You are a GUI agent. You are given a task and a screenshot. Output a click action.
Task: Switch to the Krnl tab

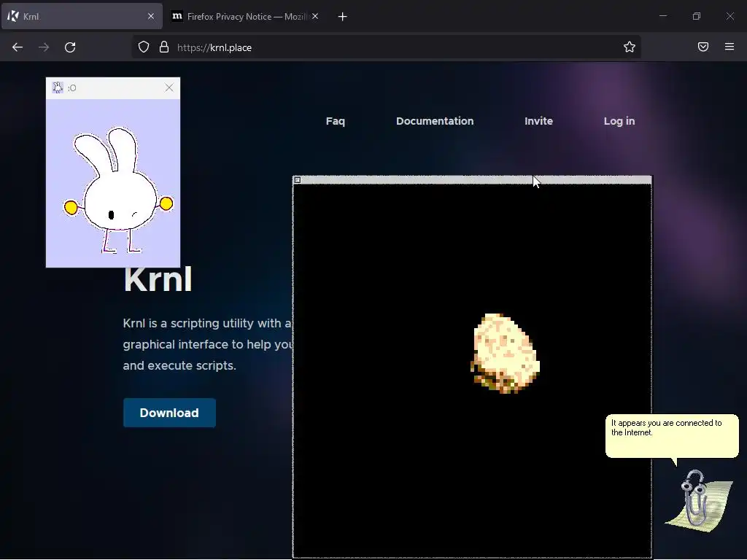tap(82, 17)
